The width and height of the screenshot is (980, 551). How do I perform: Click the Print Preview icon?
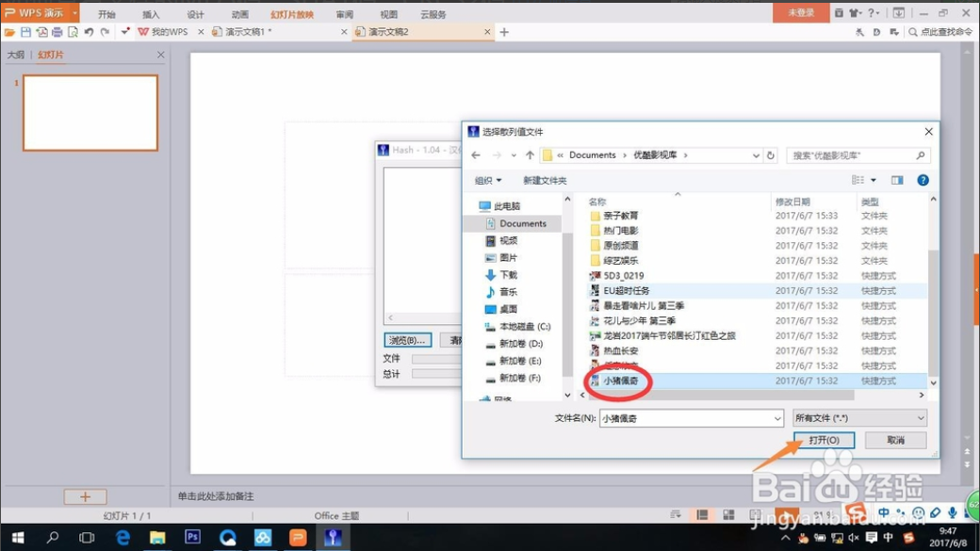[x=73, y=32]
